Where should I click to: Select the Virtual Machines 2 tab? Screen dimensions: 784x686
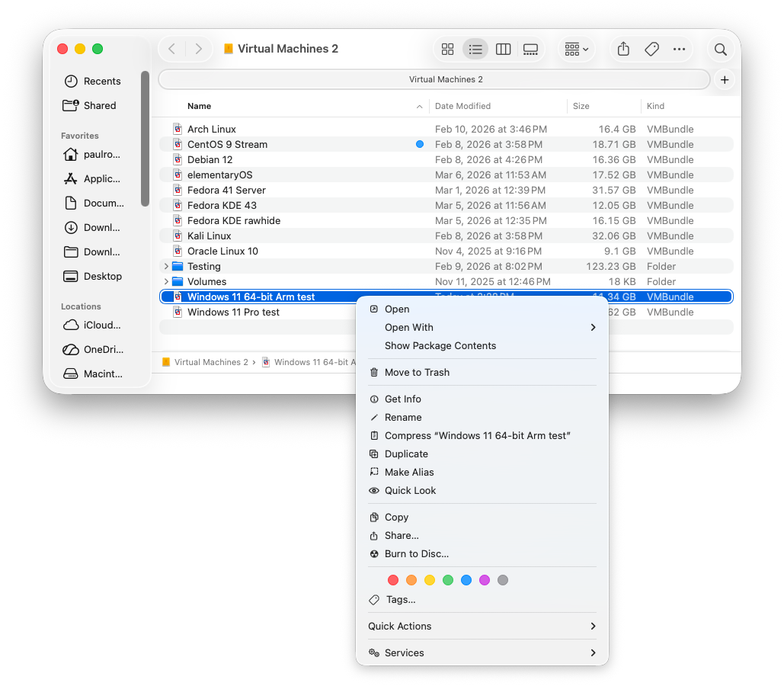(x=434, y=79)
